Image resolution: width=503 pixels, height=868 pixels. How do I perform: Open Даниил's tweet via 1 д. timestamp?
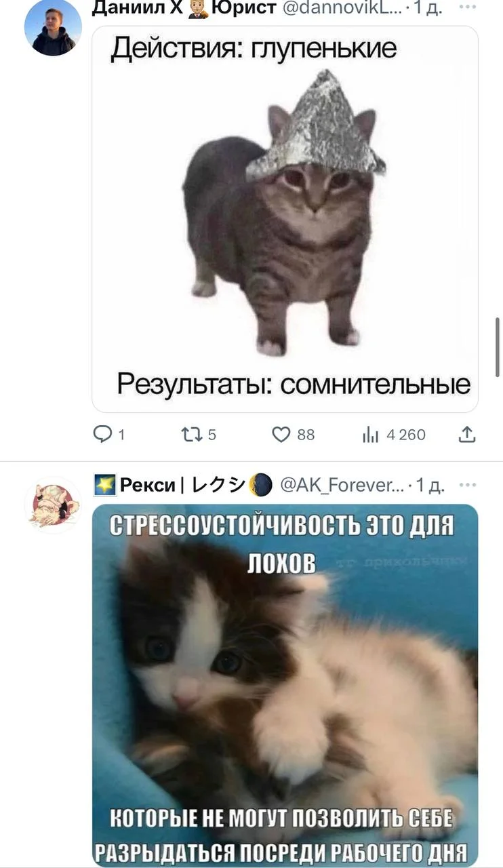pos(429,7)
